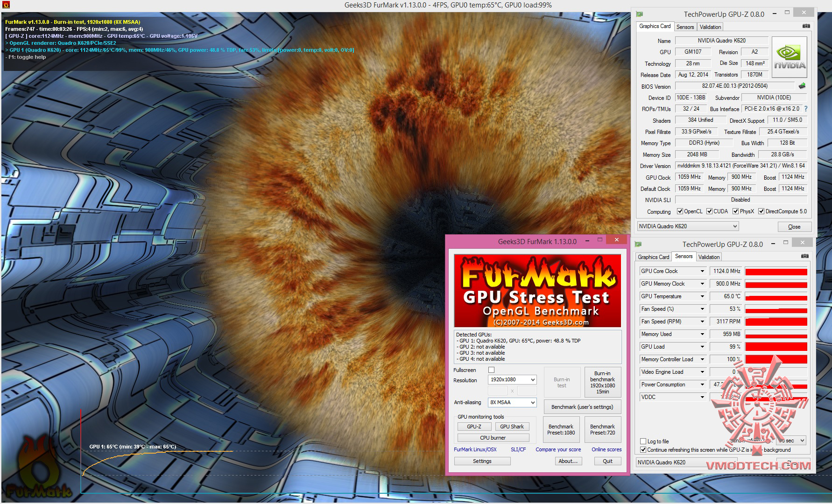
Task: Open the Resolution dropdown in FurMark
Action: tap(512, 380)
